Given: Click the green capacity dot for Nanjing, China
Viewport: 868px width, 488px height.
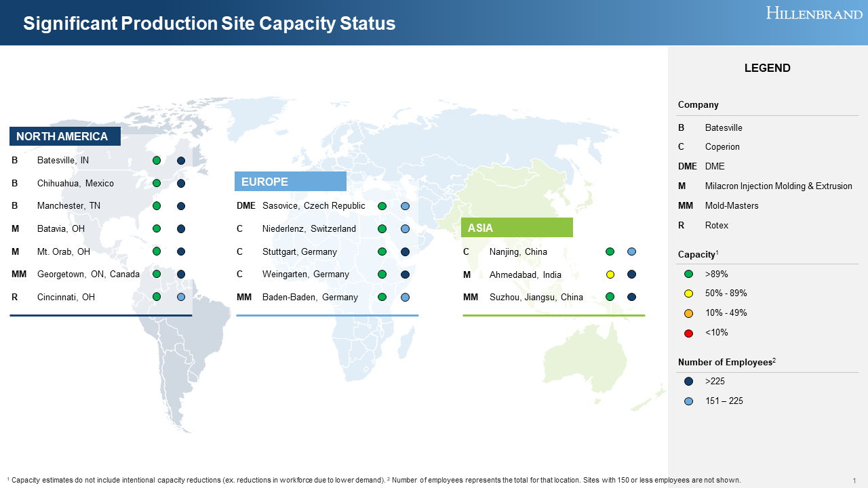Looking at the screenshot, I should pos(610,251).
